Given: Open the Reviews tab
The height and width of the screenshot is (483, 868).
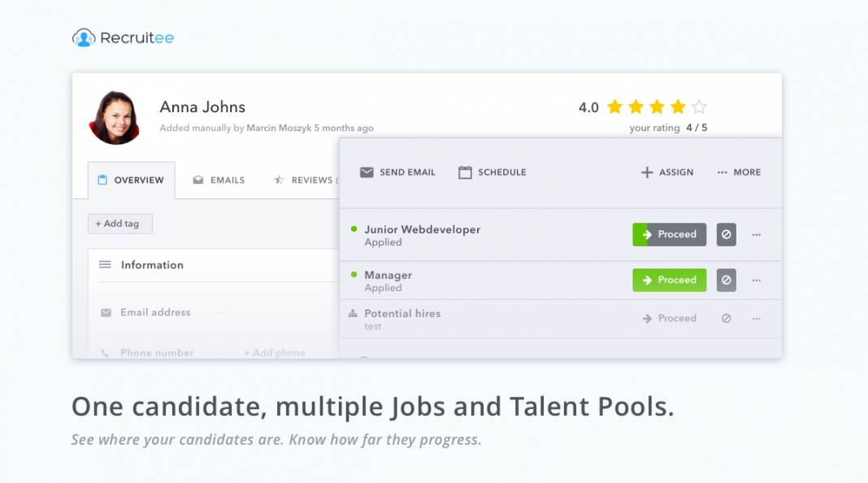Looking at the screenshot, I should tap(309, 180).
